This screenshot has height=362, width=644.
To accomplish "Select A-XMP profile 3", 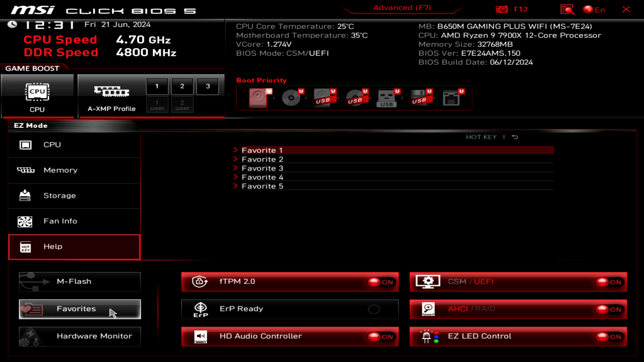I will 208,86.
